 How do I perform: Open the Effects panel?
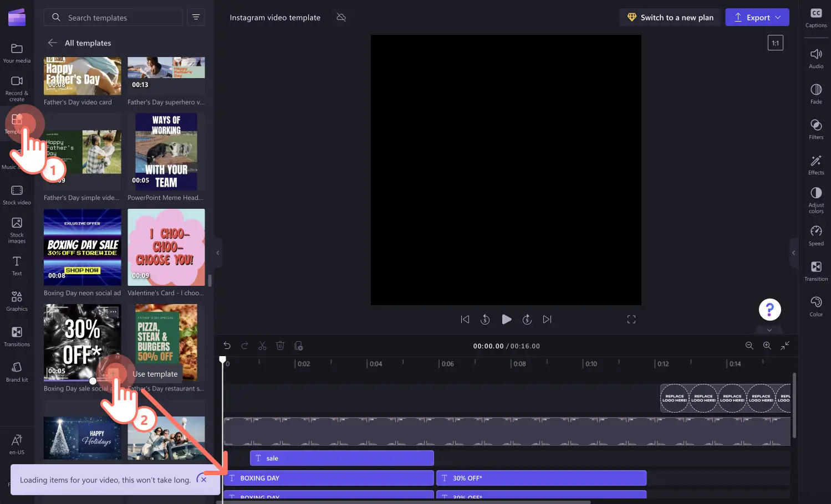[x=816, y=164]
